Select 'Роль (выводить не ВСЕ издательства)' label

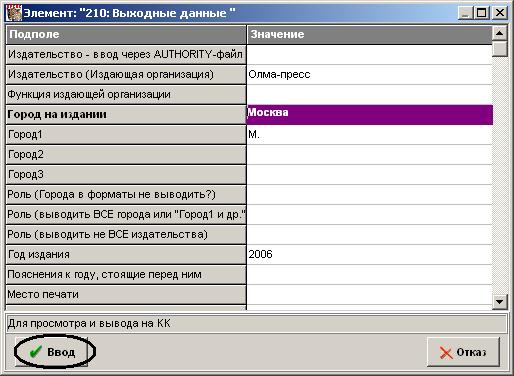point(126,234)
